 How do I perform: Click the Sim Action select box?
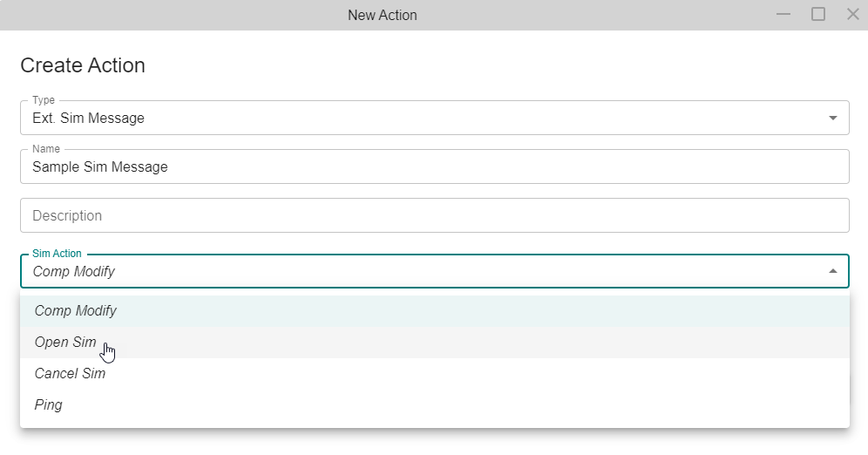click(418, 271)
